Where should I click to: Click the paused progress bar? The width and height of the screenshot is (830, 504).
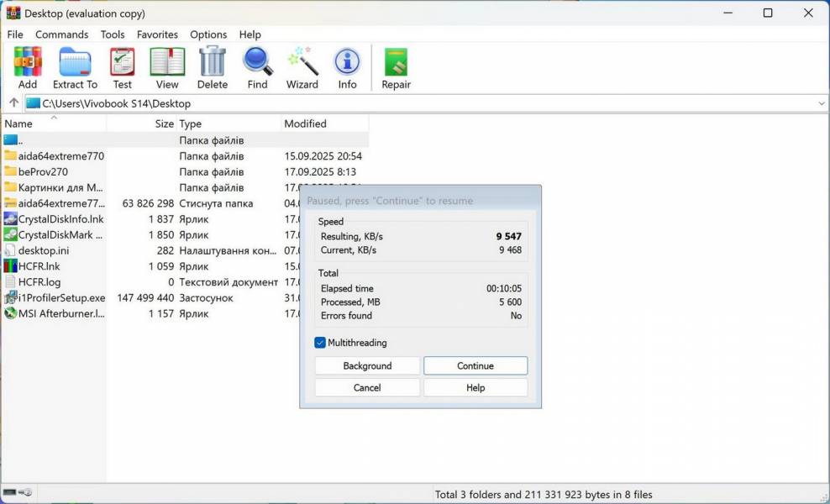tap(420, 202)
